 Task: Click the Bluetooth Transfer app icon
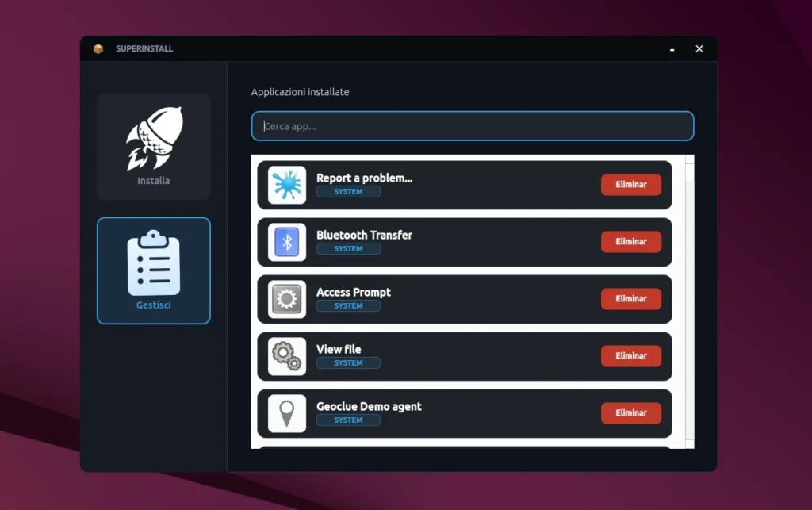coord(285,242)
